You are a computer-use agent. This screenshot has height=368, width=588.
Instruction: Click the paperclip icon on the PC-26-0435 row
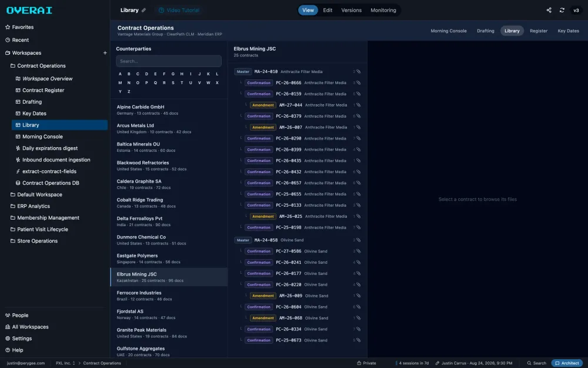point(358,161)
